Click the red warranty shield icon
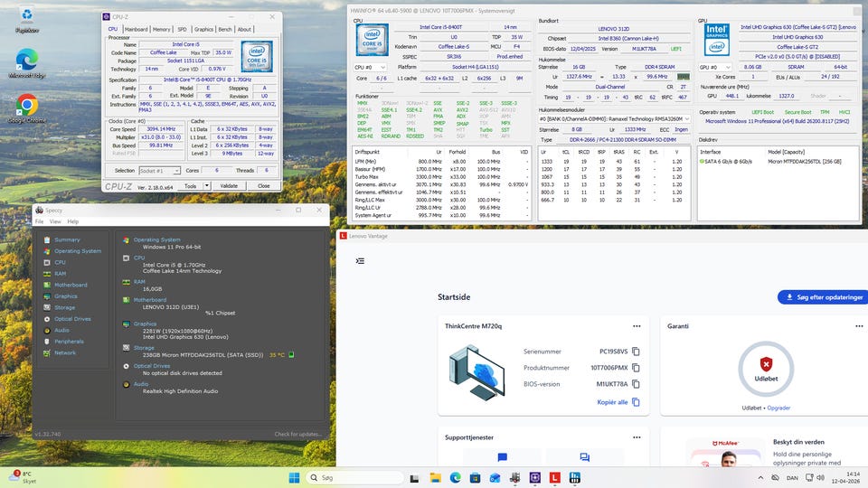 (766, 364)
